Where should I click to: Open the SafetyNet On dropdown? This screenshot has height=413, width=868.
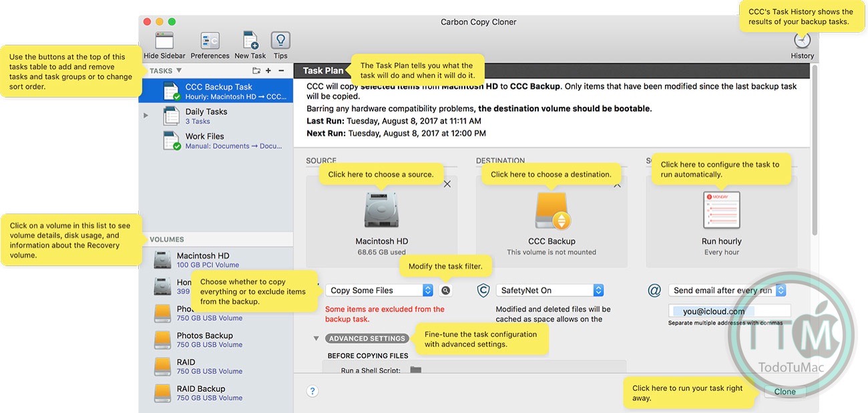coord(550,290)
